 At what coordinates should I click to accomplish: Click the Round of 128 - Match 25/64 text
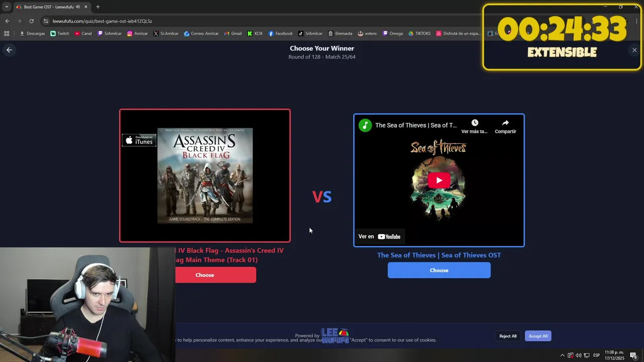coord(322,57)
